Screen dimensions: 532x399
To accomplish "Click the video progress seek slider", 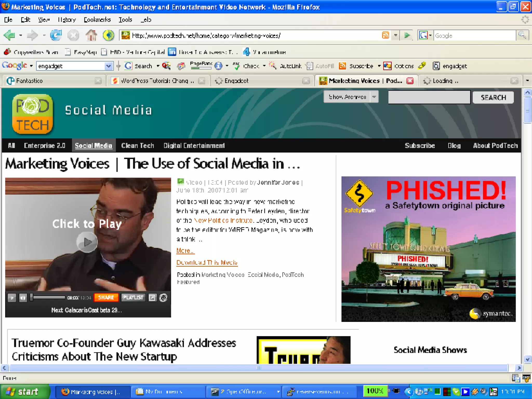I will pyautogui.click(x=48, y=297).
